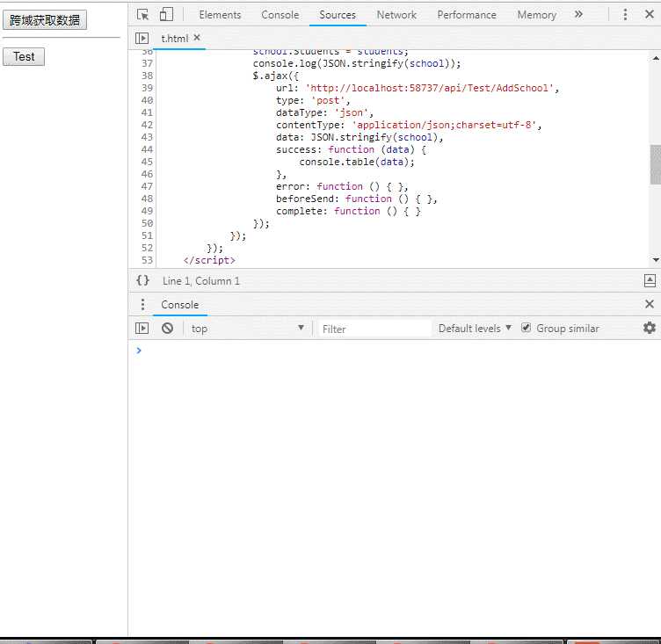Open the Memory tab
Screen dimensions: 661x644
(x=537, y=15)
